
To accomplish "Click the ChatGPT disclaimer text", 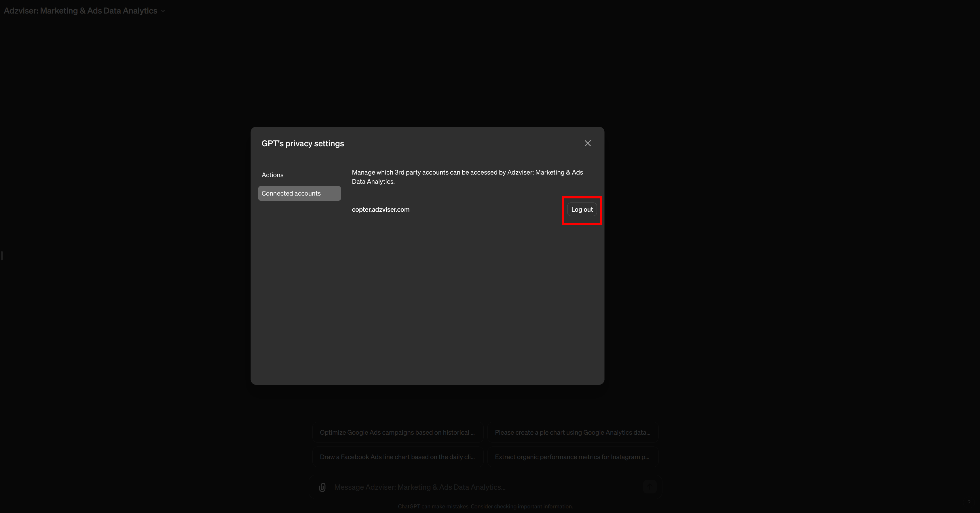I will coord(485,507).
